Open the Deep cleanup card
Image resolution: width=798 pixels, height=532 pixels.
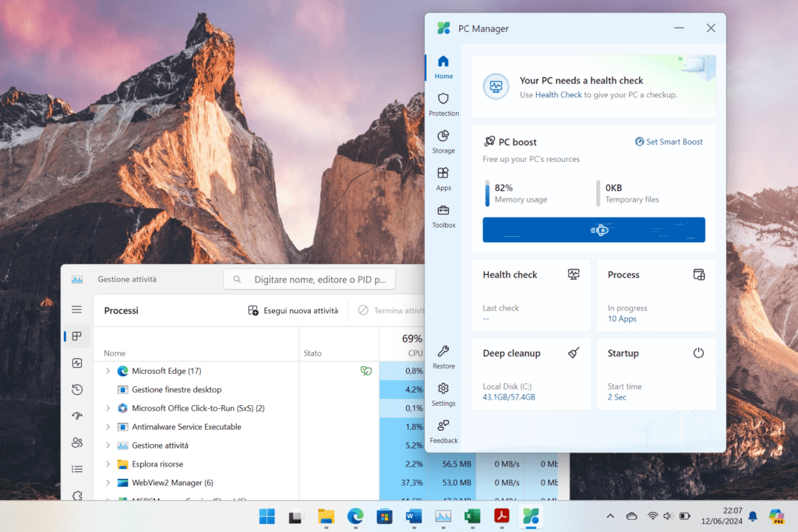[531, 374]
